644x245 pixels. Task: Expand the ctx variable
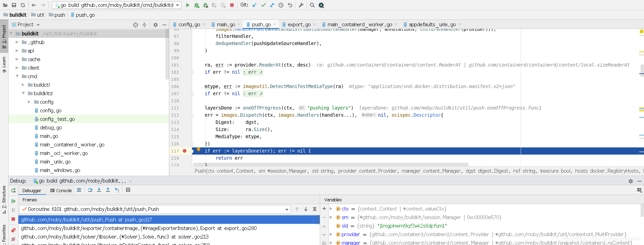(331, 208)
